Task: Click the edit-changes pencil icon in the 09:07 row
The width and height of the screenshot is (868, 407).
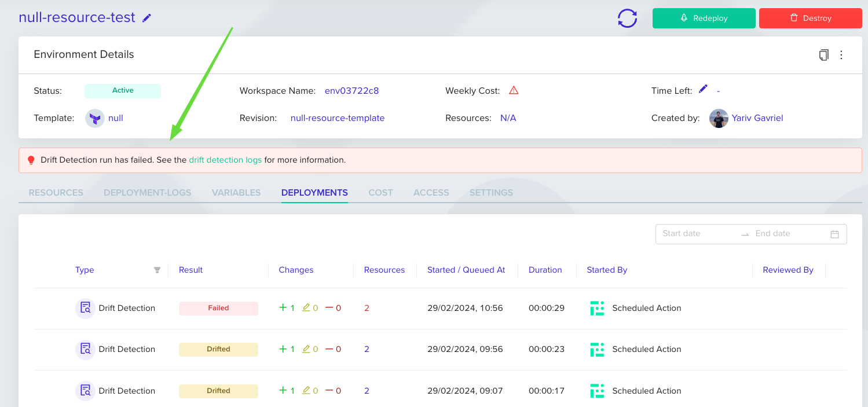Action: click(306, 391)
